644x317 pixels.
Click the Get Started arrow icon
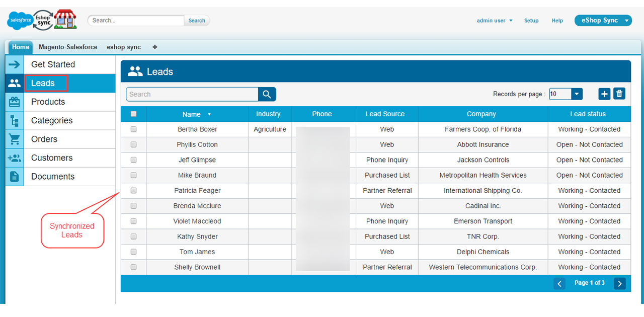tap(15, 64)
